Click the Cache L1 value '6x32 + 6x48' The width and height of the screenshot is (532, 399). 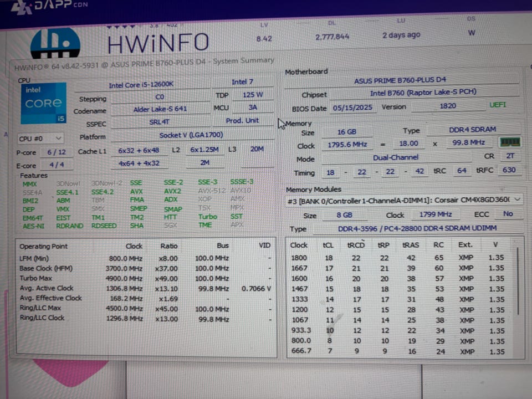pos(139,150)
